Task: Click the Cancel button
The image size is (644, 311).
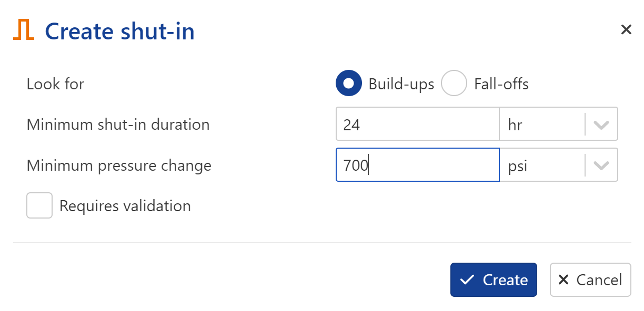Action: [590, 279]
